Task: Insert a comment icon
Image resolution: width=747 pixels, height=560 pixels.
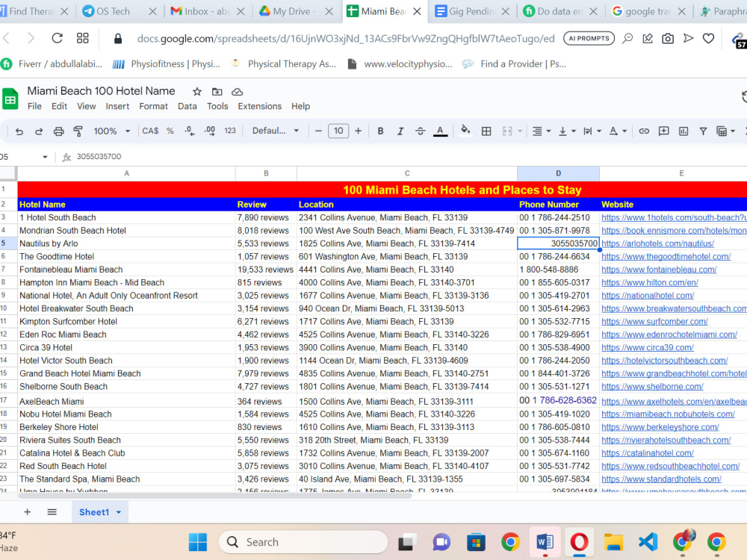Action: point(663,131)
